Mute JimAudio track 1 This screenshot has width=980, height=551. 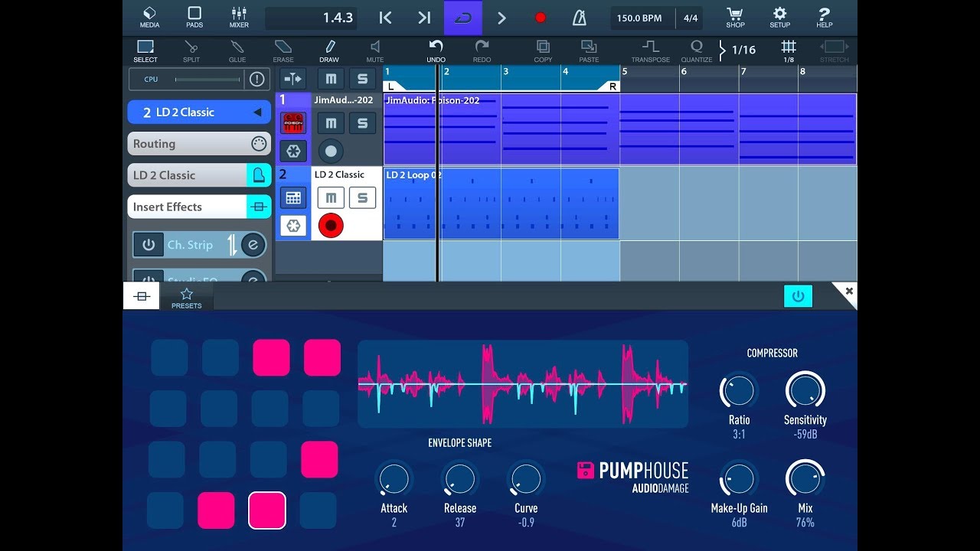coord(331,123)
